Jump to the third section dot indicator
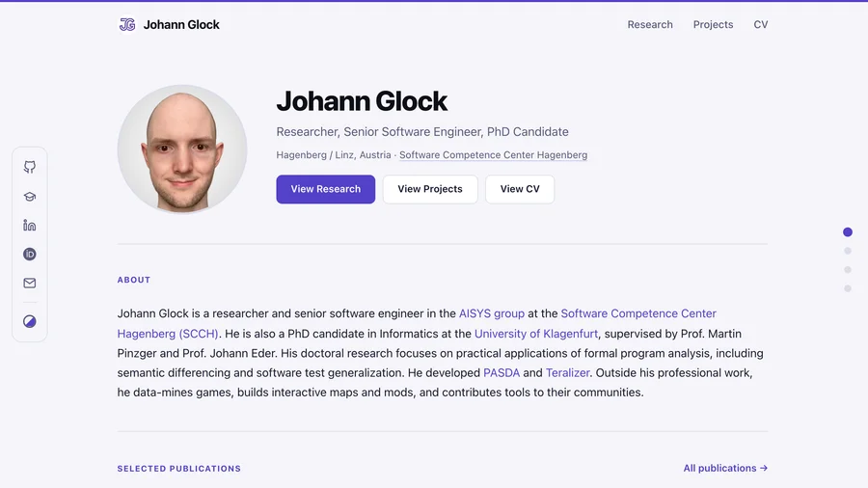The image size is (868, 488). tap(848, 269)
